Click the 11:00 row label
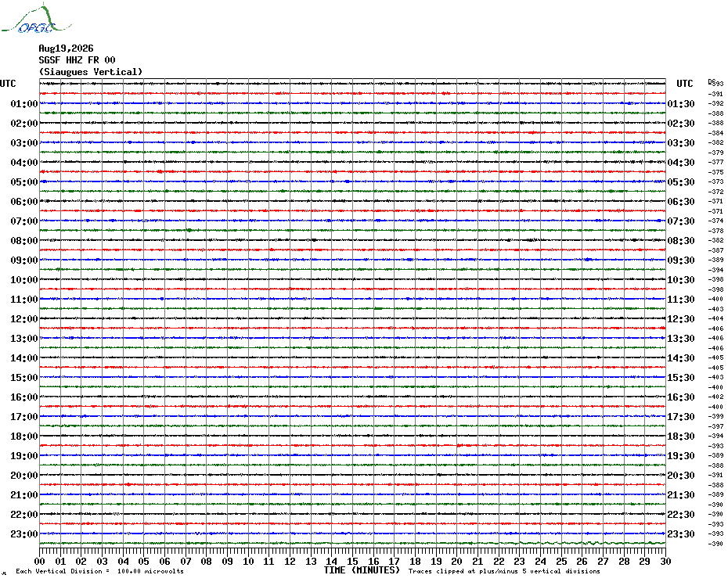This screenshot has width=728, height=582. [x=24, y=300]
